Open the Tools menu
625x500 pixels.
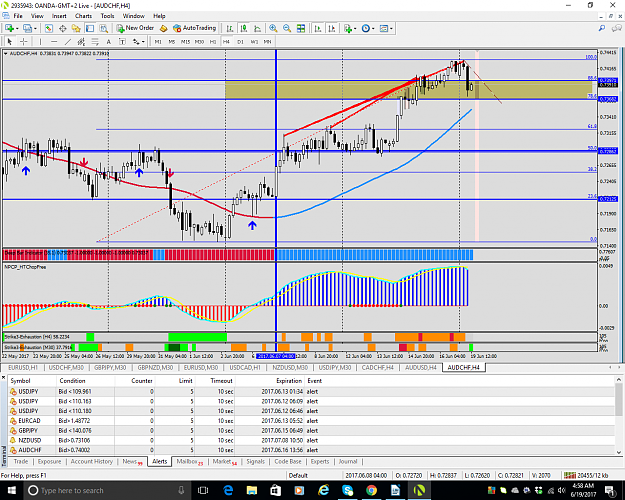[107, 16]
